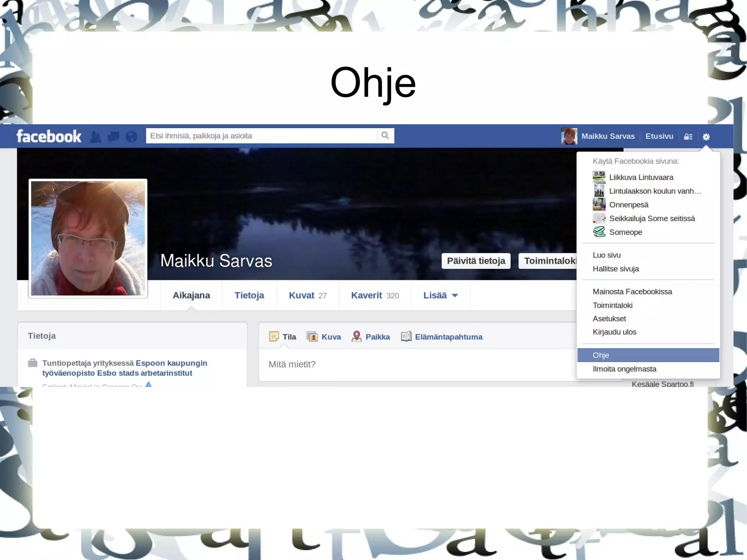The height and width of the screenshot is (560, 747).
Task: Open the Kaverit 320 tab
Action: [x=375, y=296]
